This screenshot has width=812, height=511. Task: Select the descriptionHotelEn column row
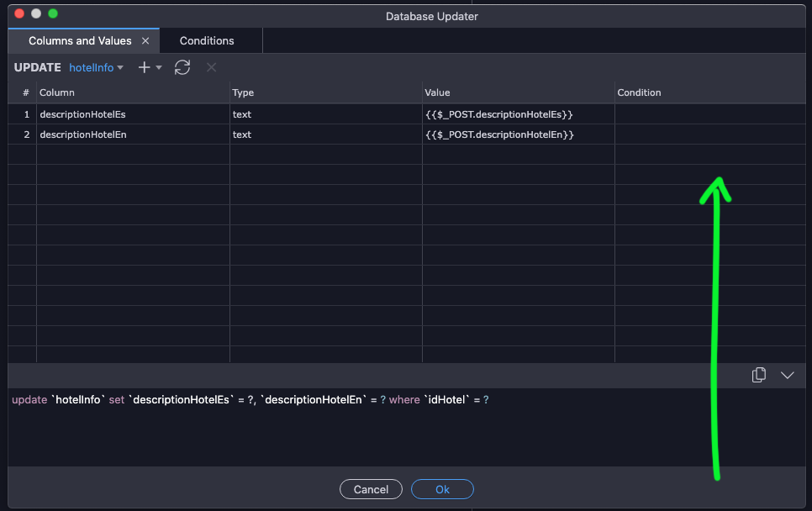(407, 134)
